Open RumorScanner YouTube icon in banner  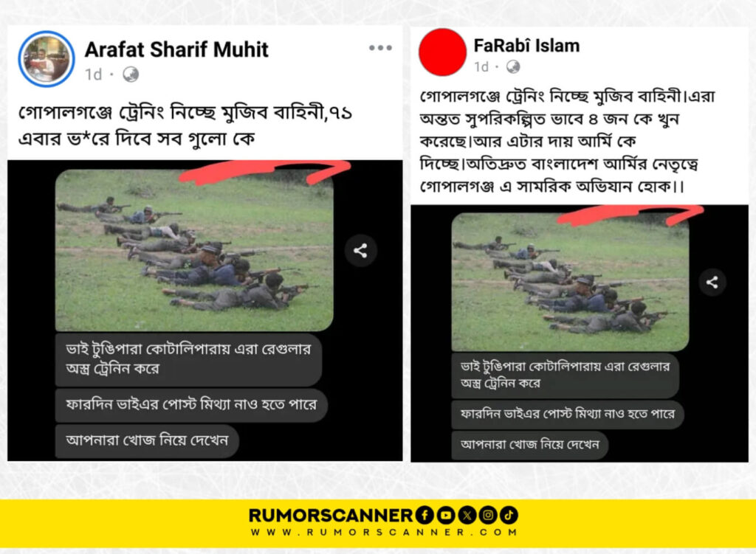coord(445,515)
